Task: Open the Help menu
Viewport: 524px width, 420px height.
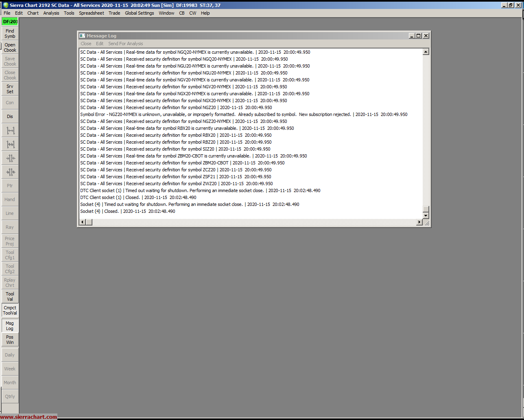Action: click(205, 13)
